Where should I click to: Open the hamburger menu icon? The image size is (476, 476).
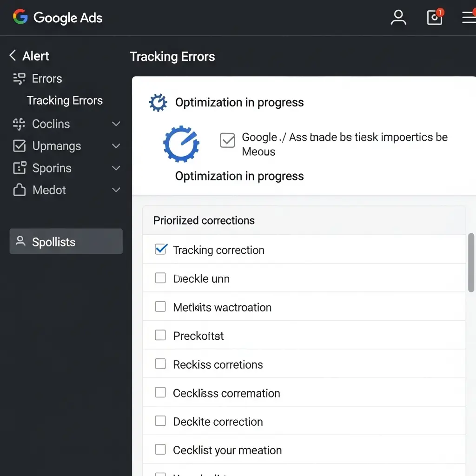coord(469,17)
